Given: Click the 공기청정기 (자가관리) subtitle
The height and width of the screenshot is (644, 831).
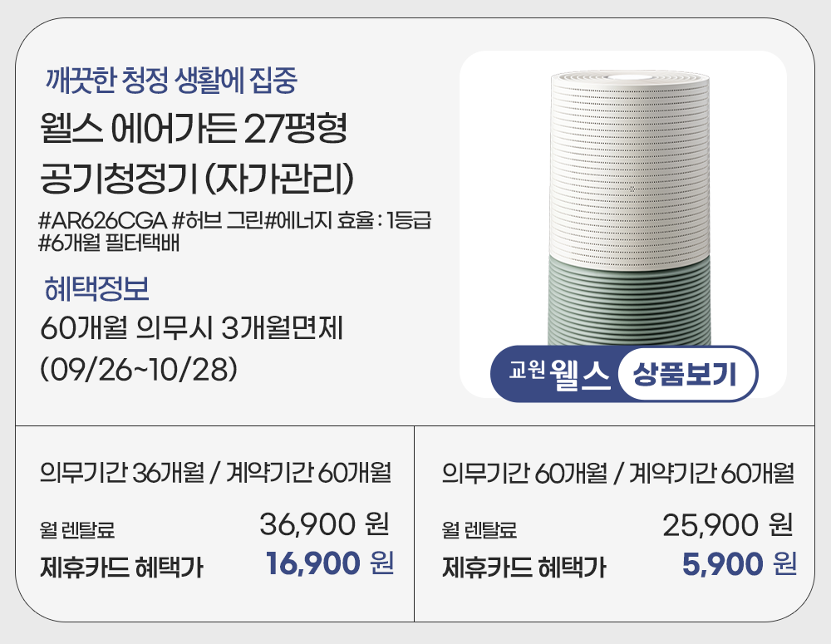Looking at the screenshot, I should 199,177.
